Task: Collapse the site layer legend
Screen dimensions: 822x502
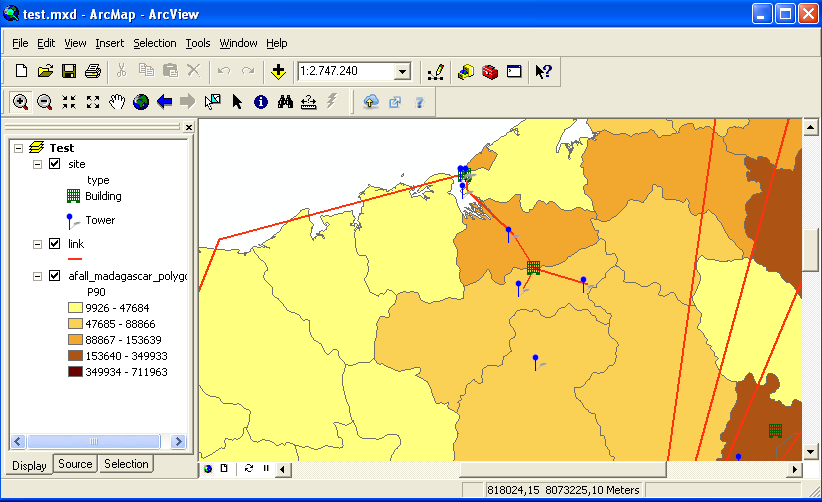Action: point(37,164)
